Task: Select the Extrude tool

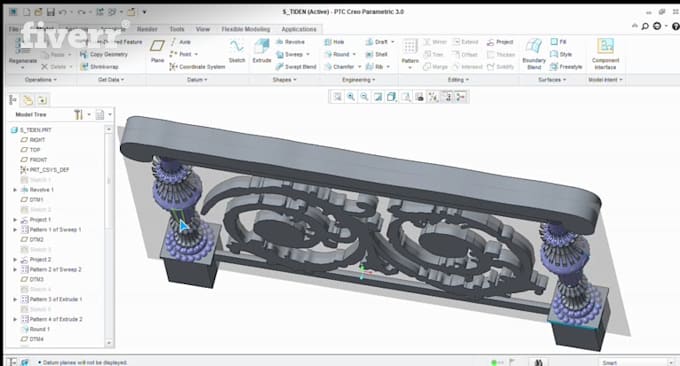Action: 262,51
